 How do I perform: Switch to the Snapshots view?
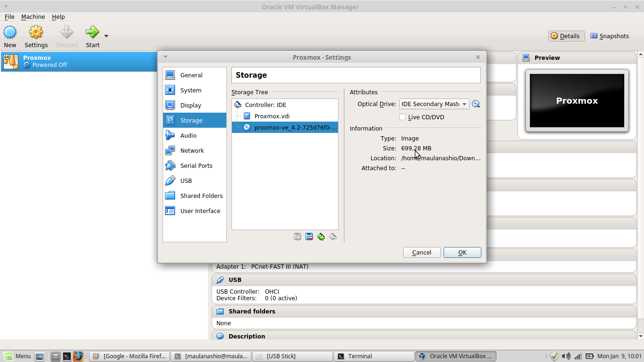610,36
